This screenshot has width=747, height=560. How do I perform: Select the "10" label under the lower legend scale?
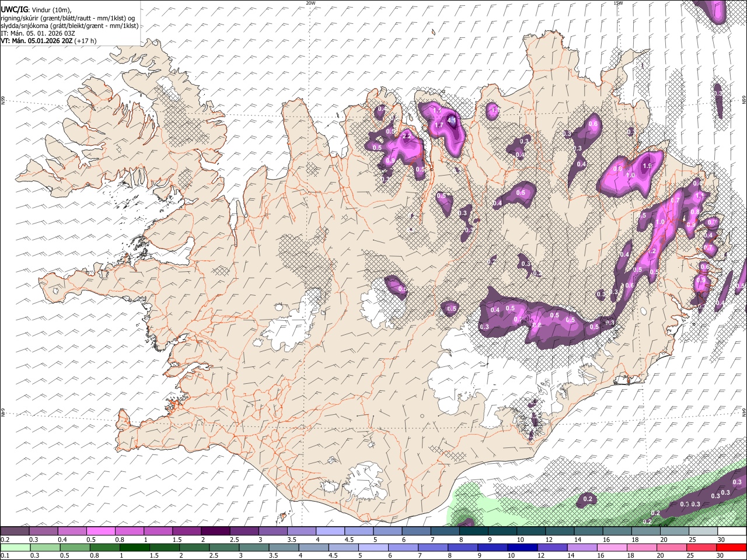tap(511, 555)
